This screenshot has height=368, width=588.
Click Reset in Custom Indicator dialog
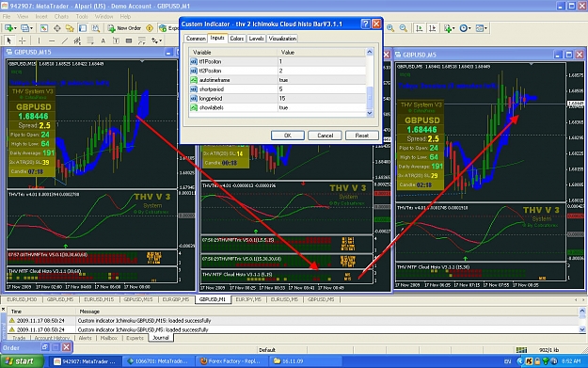362,136
